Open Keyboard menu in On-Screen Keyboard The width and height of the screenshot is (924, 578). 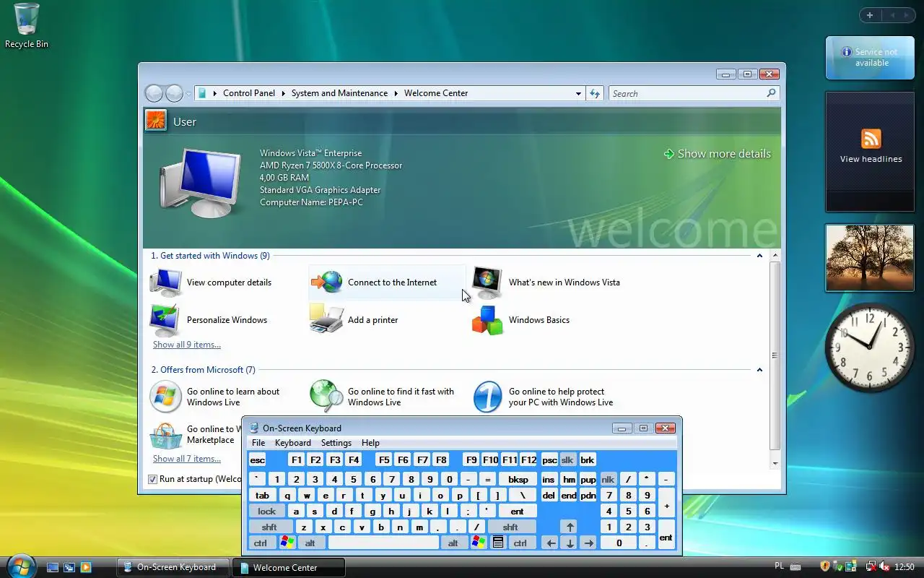coord(293,443)
